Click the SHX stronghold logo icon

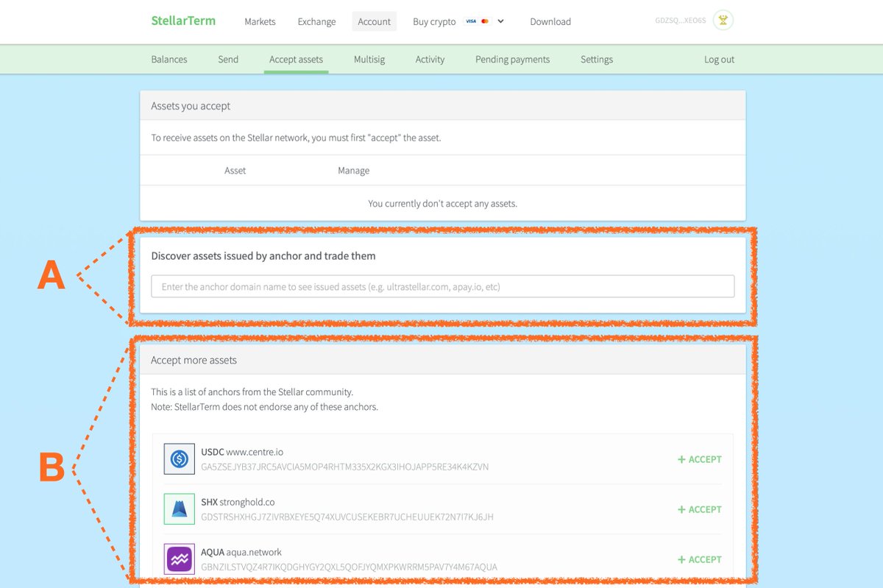179,509
